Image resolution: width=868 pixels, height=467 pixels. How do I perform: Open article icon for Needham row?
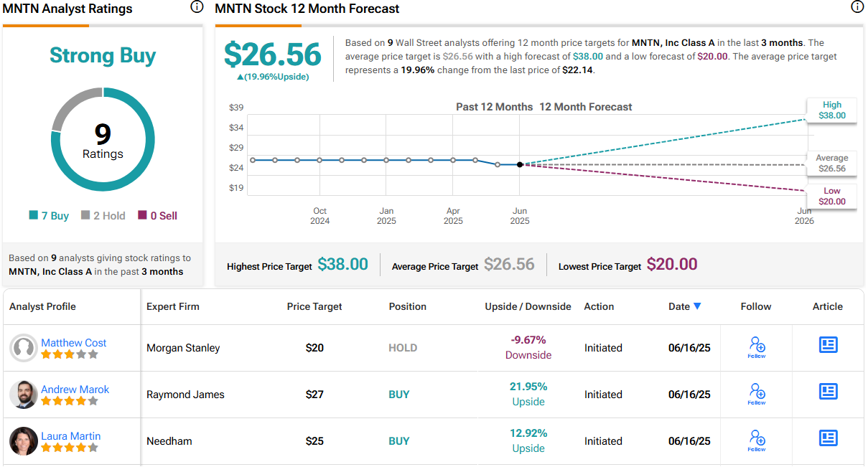829,438
